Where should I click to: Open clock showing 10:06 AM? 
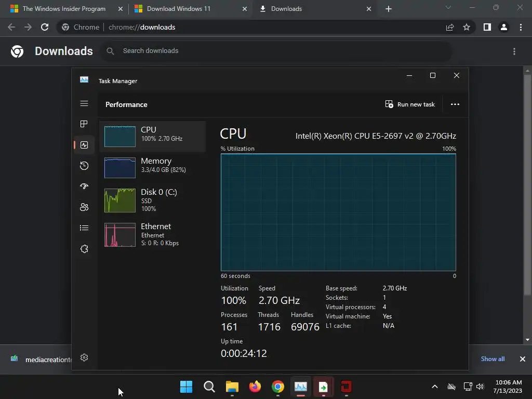point(508,387)
